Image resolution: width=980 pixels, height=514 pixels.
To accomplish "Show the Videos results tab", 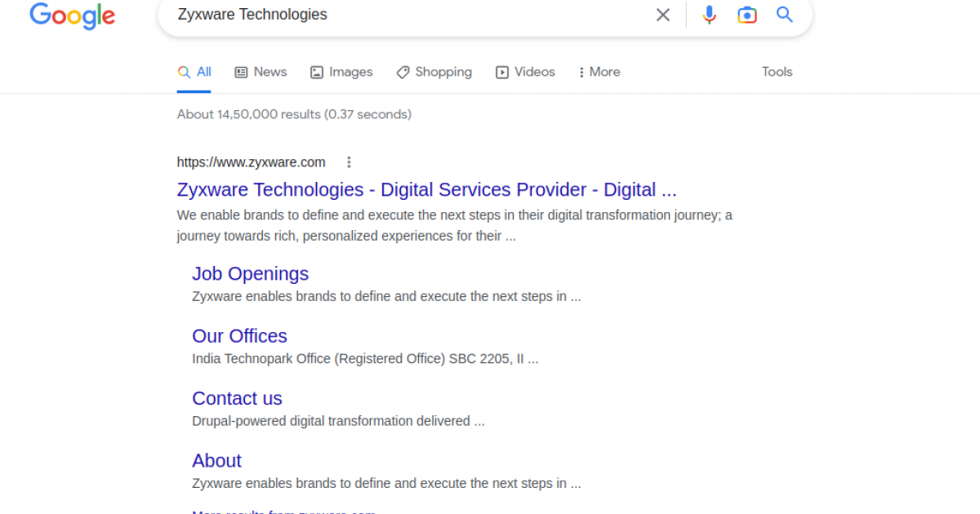I will [x=525, y=72].
